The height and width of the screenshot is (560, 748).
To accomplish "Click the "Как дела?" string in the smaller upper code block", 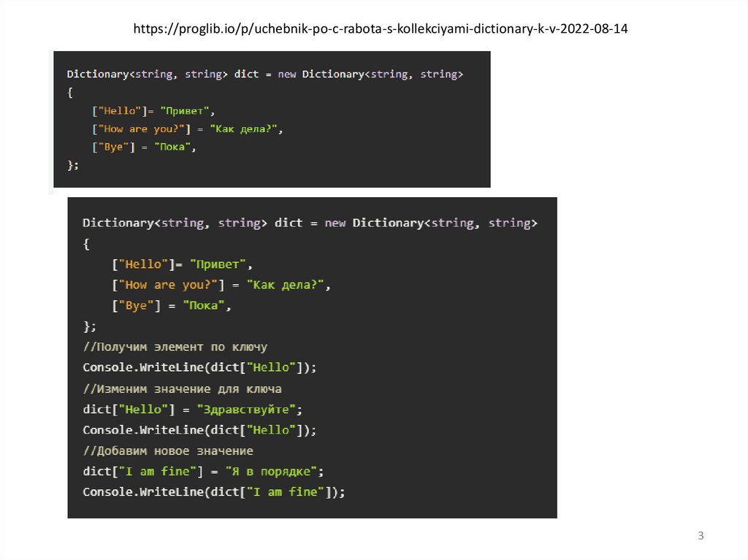I will (x=243, y=129).
